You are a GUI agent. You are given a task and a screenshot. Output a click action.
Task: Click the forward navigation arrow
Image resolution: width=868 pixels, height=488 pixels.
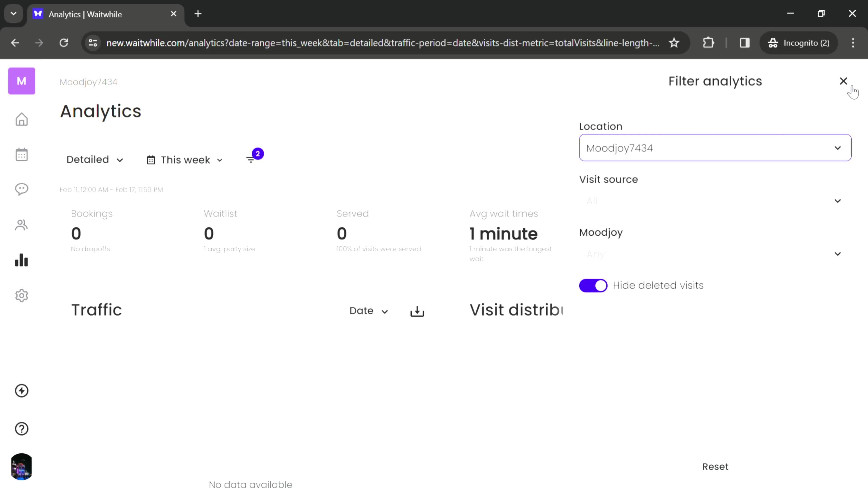[39, 43]
